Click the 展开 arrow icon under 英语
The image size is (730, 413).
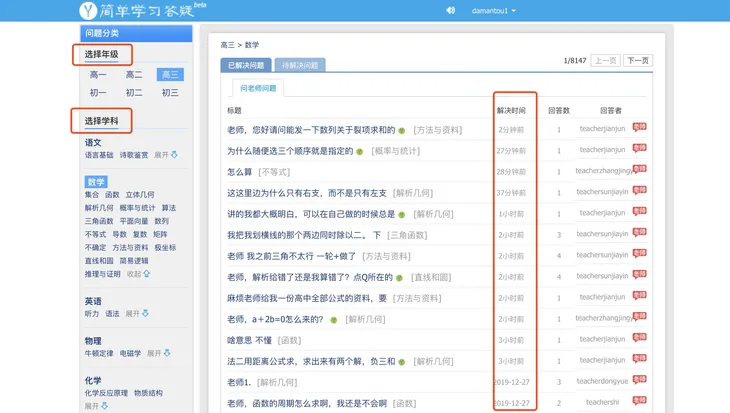pos(144,313)
